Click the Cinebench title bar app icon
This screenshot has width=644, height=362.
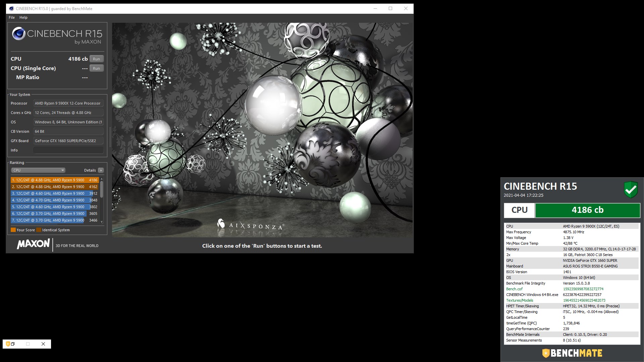11,9
